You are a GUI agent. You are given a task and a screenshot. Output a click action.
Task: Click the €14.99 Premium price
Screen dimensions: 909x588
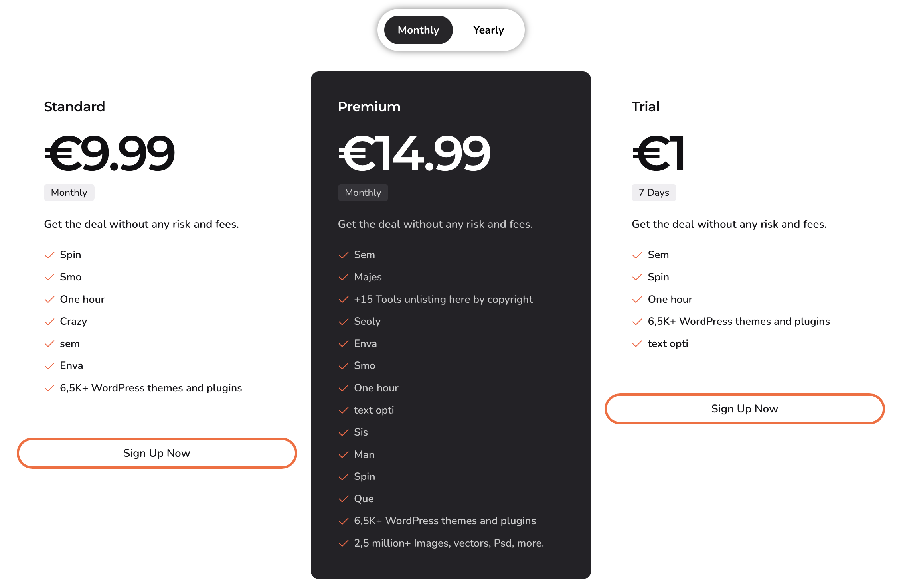pos(414,154)
